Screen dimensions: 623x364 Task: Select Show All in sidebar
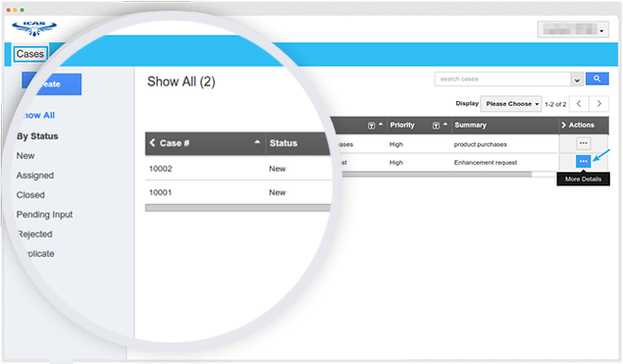click(x=38, y=115)
